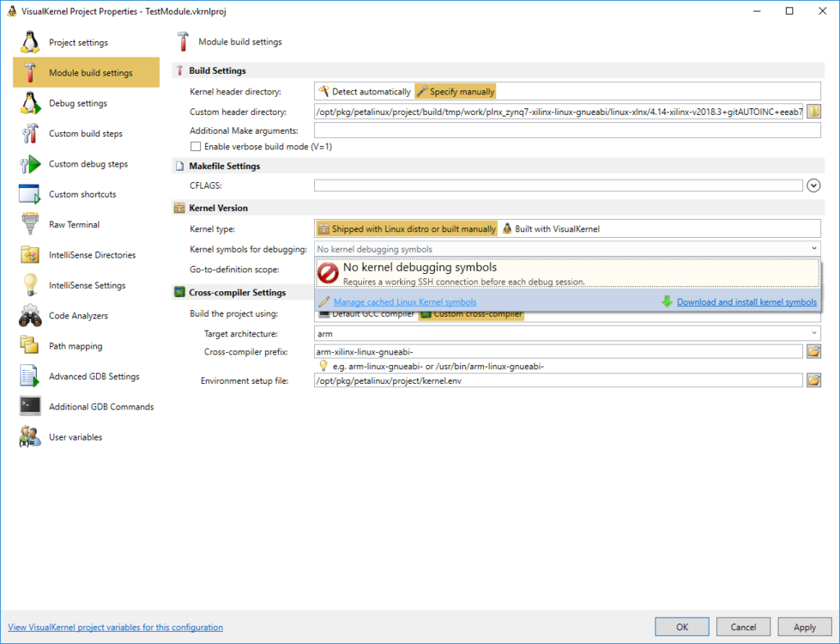The image size is (840, 644).
Task: Enable verbose build mode checkbox
Action: (195, 147)
